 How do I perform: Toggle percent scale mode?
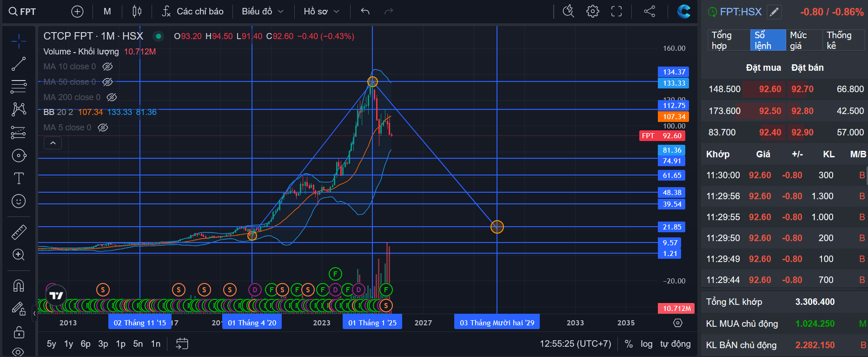[629, 344]
